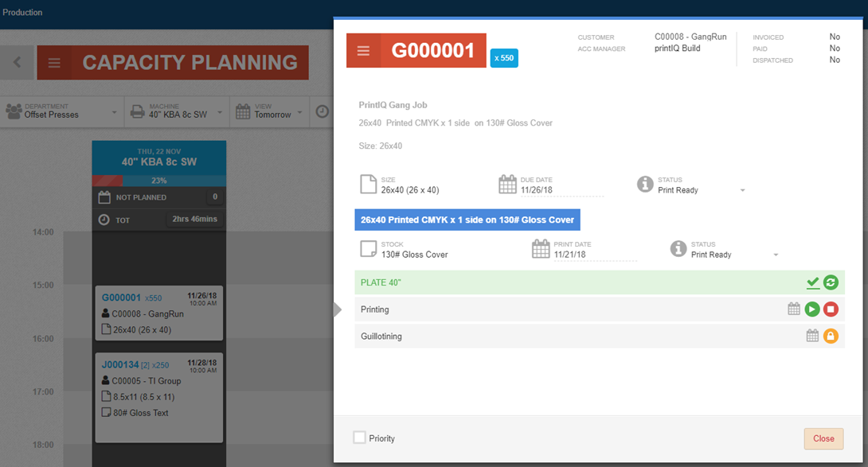Screen dimensions: 868x467
Task: Select the PLATE 40" operation row
Action: pyautogui.click(x=600, y=282)
